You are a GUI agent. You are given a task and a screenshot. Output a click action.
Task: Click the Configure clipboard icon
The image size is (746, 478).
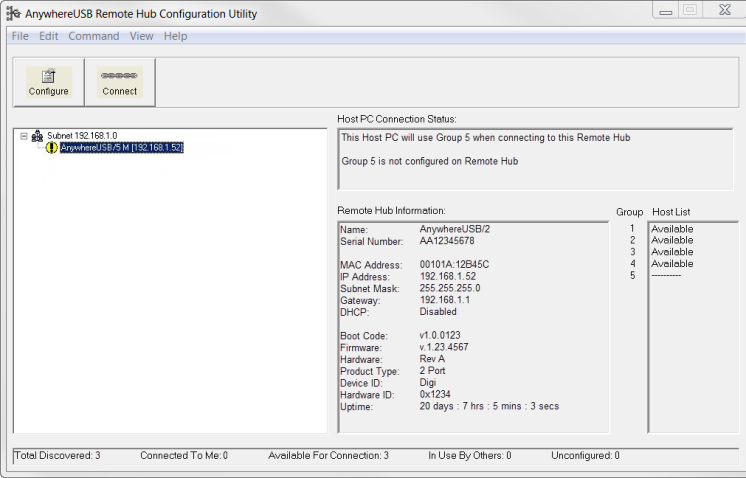pyautogui.click(x=49, y=76)
